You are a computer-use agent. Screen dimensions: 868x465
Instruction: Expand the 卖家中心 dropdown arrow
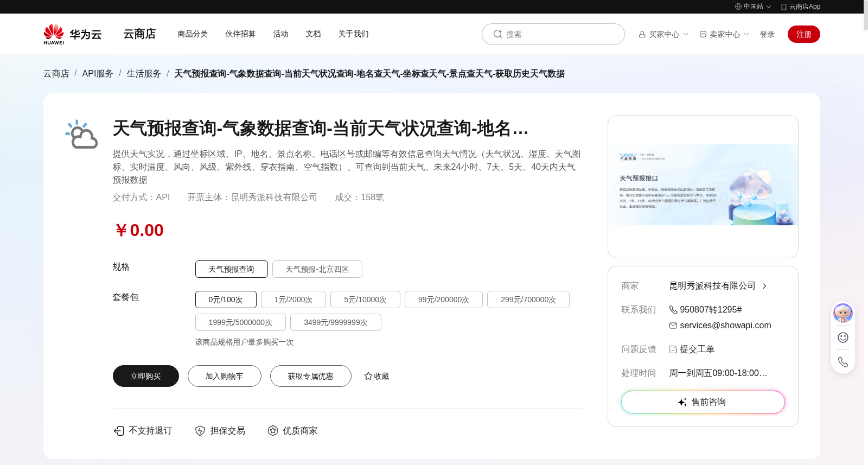pos(746,34)
